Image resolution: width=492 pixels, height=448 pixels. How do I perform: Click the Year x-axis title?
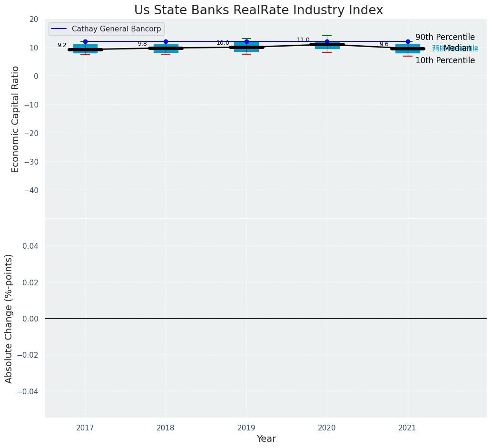(266, 439)
